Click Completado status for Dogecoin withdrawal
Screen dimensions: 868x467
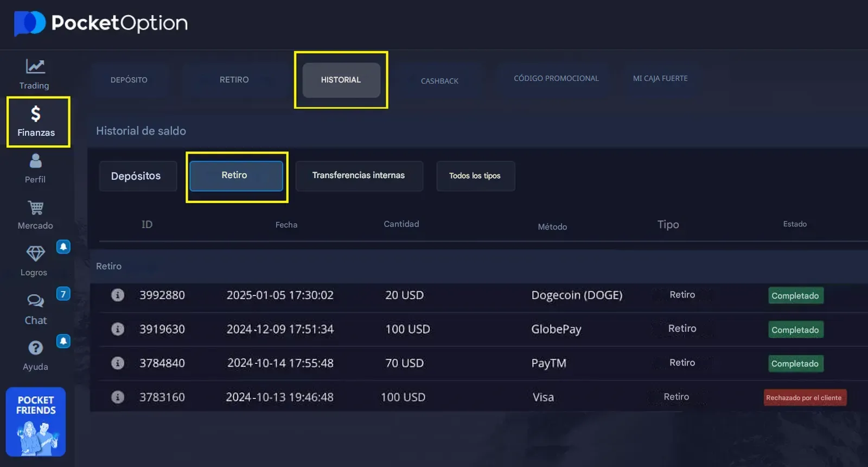(796, 295)
